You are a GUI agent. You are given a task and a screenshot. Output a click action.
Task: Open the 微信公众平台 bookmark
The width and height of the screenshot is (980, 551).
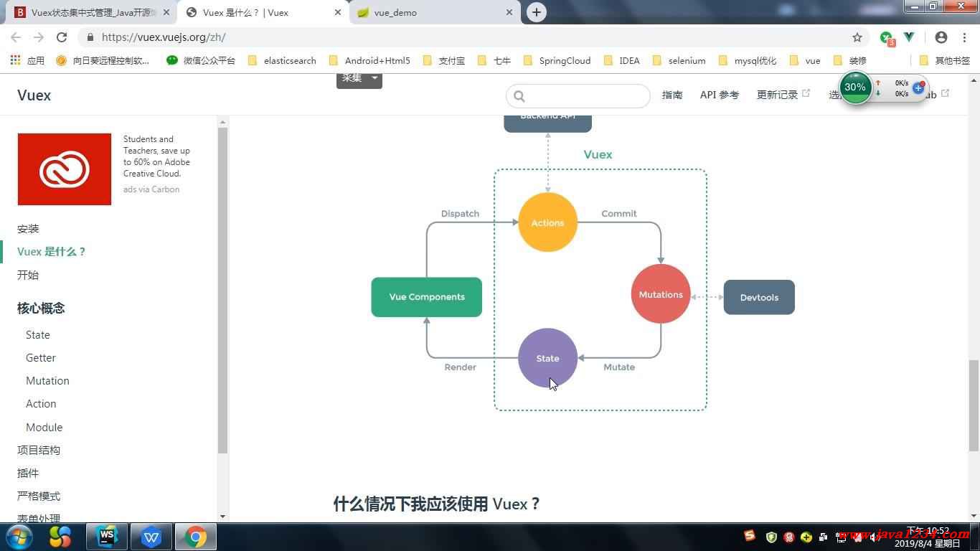(x=201, y=60)
